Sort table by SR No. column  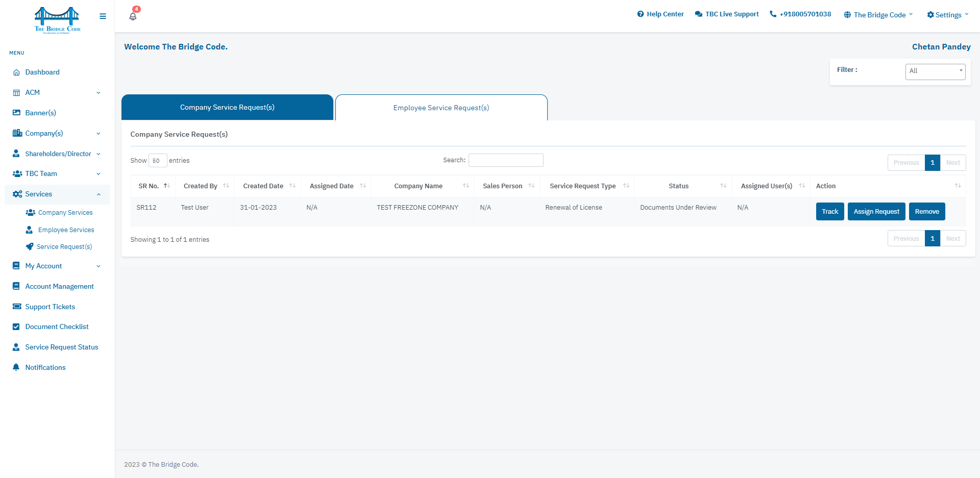(153, 186)
